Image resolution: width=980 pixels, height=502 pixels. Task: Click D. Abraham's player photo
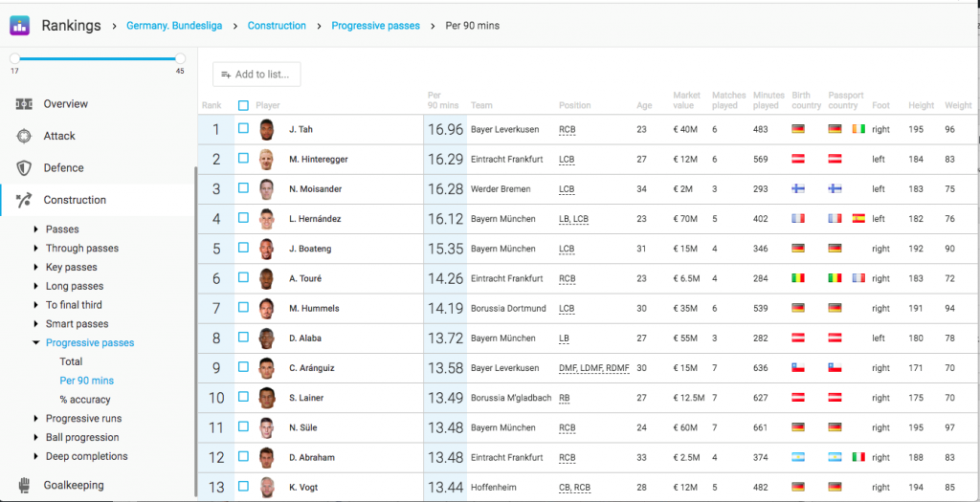pyautogui.click(x=267, y=458)
